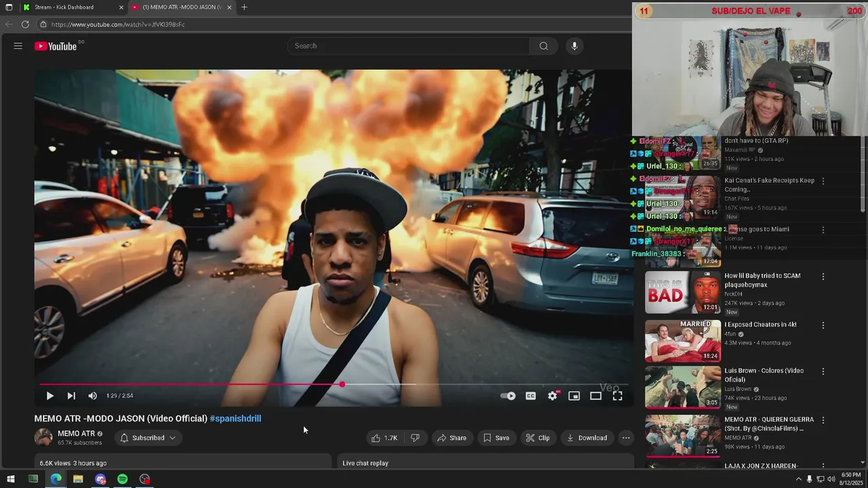Open options menu for 'I Exposed Cheaters in 4k!'
868x488 pixels.
823,325
